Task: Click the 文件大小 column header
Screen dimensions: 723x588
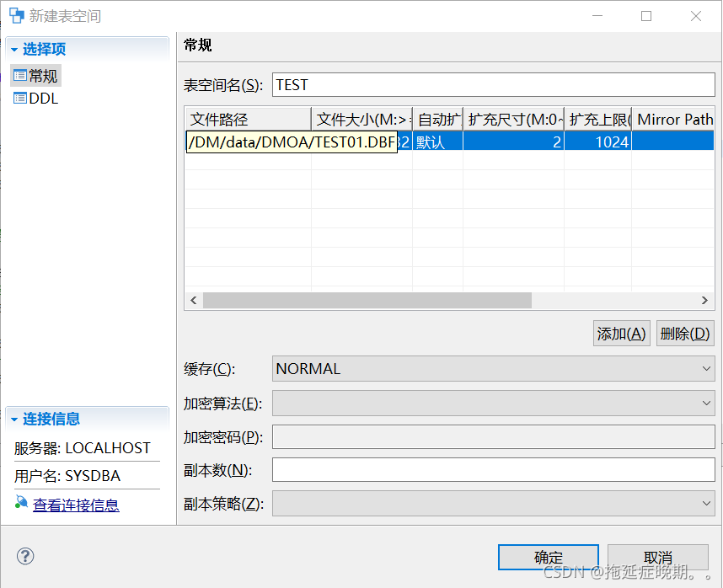Action: (362, 120)
